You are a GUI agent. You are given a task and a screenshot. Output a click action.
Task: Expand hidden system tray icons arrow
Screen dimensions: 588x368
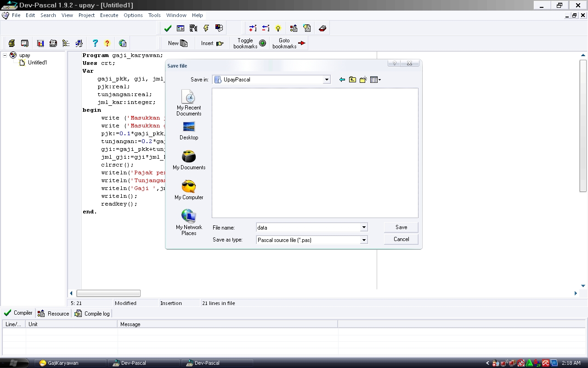tap(488, 363)
